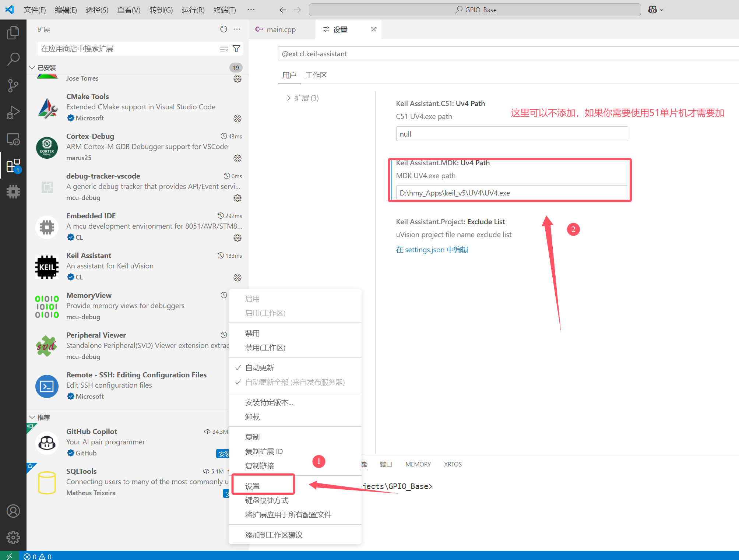The width and height of the screenshot is (739, 560).
Task: Open Remote Explorer view icon
Action: coord(13,140)
